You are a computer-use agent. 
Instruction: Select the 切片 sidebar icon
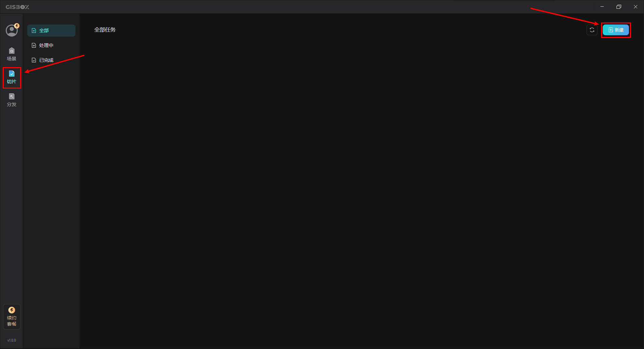(12, 78)
